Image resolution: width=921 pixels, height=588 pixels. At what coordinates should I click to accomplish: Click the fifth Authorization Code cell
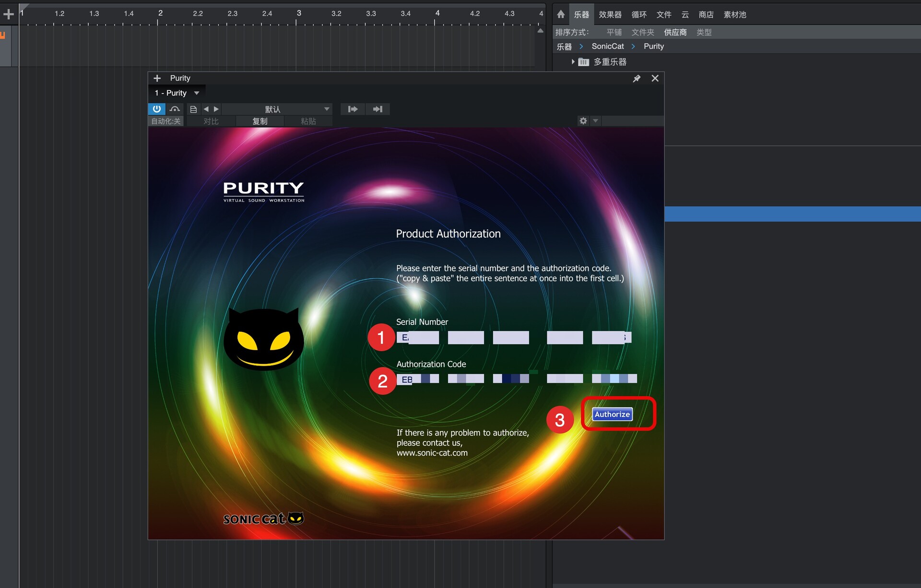(614, 379)
